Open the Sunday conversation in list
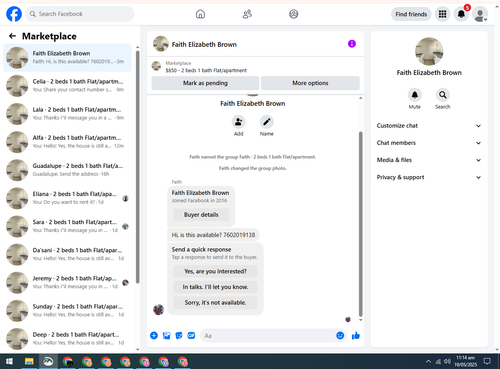The image size is (500, 369). point(67,311)
